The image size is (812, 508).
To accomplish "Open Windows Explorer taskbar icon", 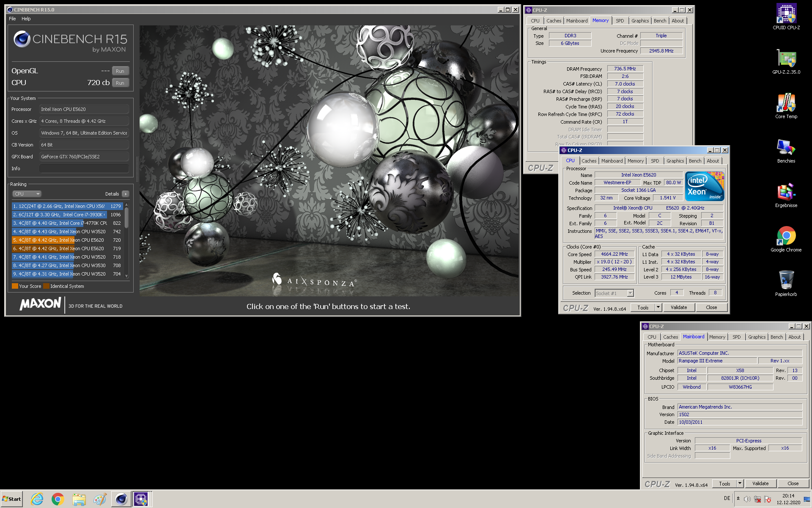I will pos(79,499).
